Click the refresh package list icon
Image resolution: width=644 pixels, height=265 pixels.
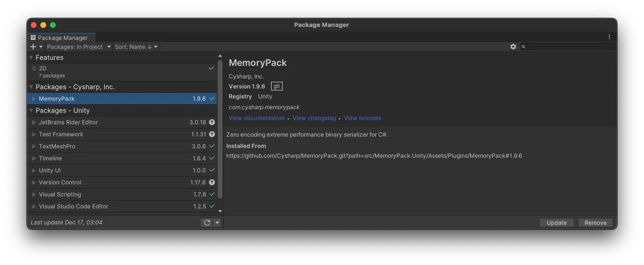(x=207, y=223)
